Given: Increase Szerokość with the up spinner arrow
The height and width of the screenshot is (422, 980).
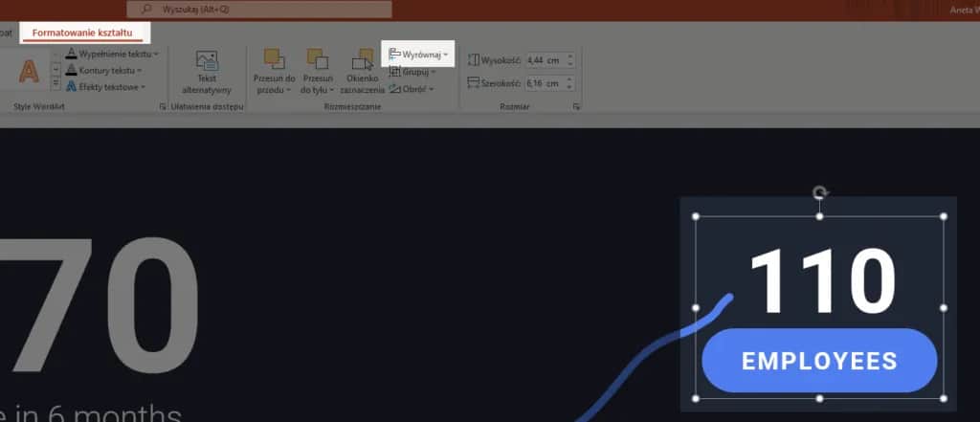Looking at the screenshot, I should click(x=569, y=79).
